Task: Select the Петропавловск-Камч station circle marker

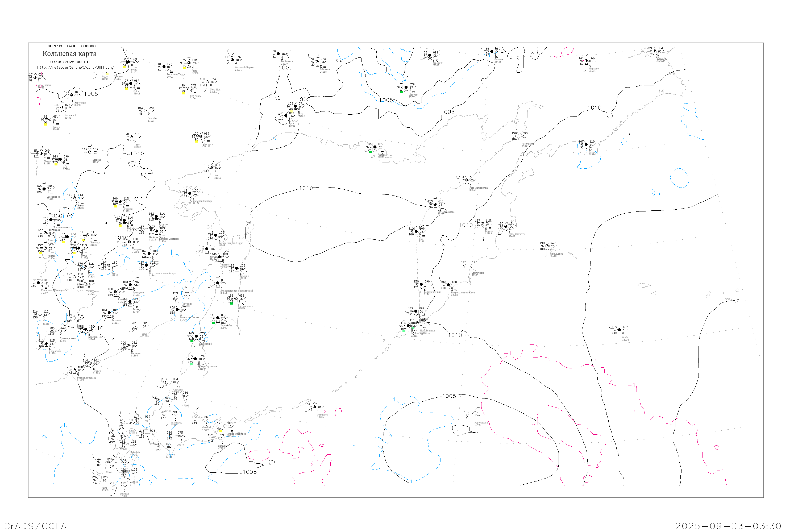Action: click(x=448, y=285)
